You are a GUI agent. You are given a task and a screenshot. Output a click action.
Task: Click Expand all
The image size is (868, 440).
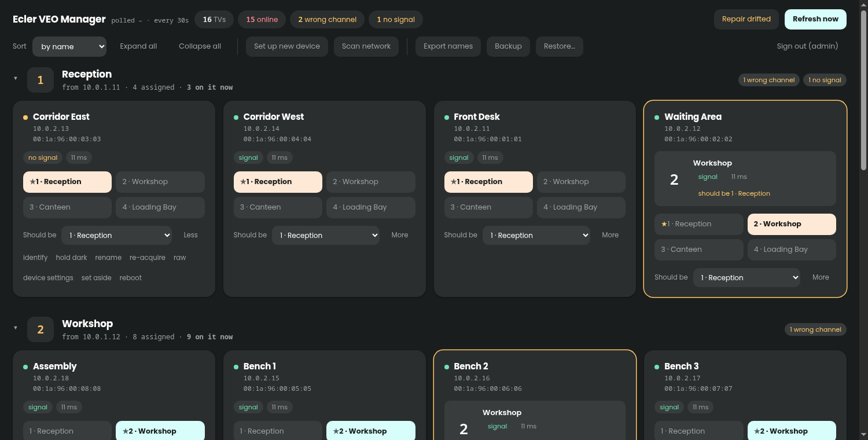point(138,46)
